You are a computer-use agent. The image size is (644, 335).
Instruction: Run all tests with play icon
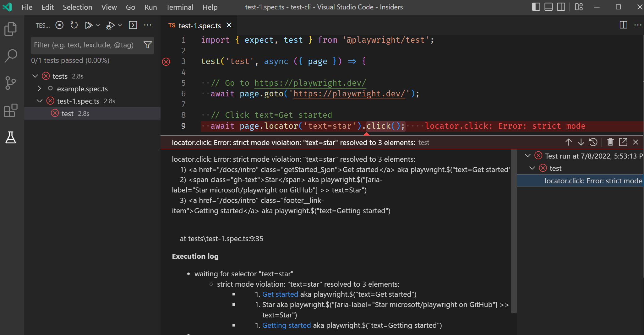coord(89,25)
